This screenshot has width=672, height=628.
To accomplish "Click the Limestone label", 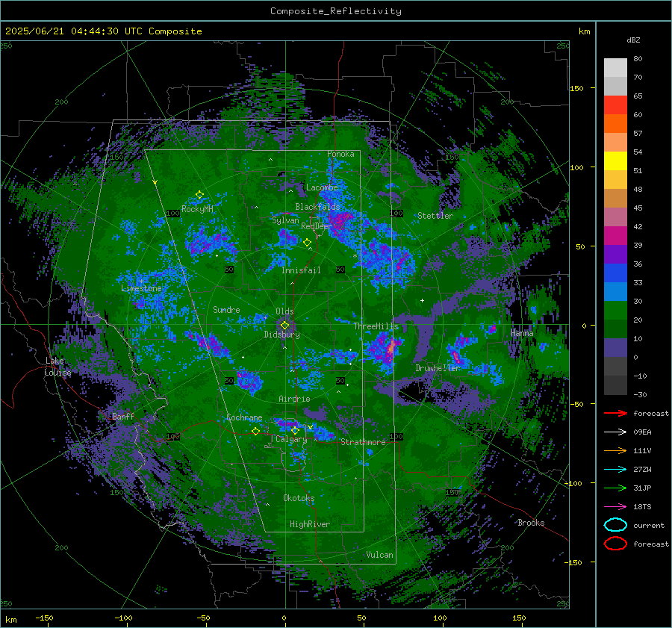I will [141, 288].
